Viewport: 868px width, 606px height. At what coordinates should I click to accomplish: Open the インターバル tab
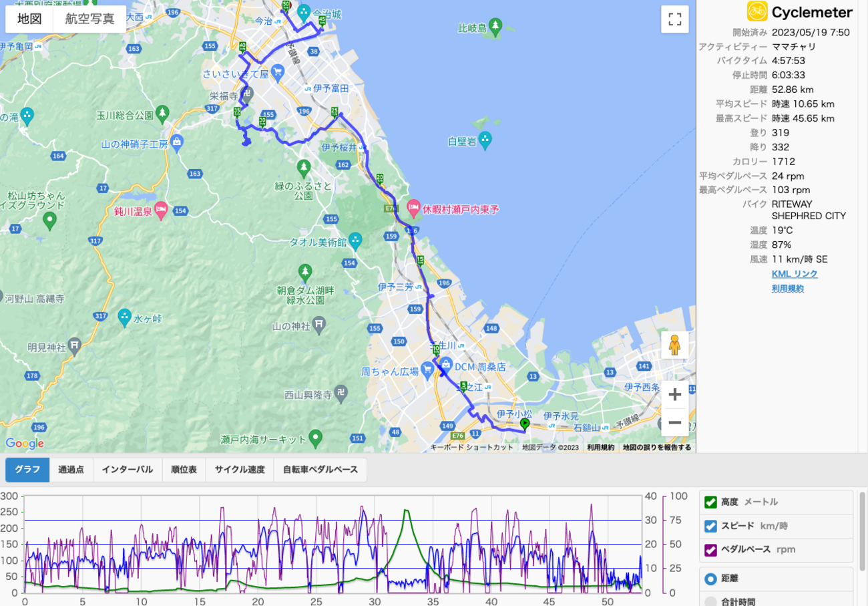pyautogui.click(x=128, y=470)
